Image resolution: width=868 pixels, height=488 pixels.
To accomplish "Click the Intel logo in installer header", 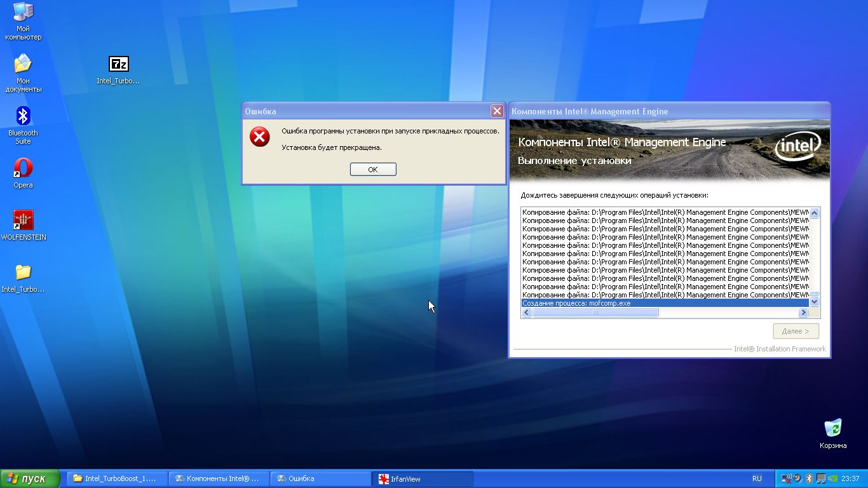I will pos(797,148).
